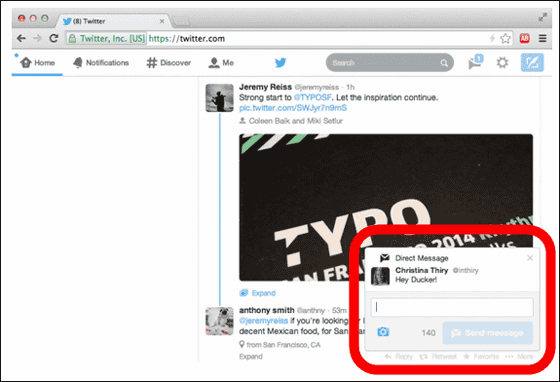The height and width of the screenshot is (382, 560).
Task: Click Christina Thiry avatar in message
Action: (x=380, y=276)
